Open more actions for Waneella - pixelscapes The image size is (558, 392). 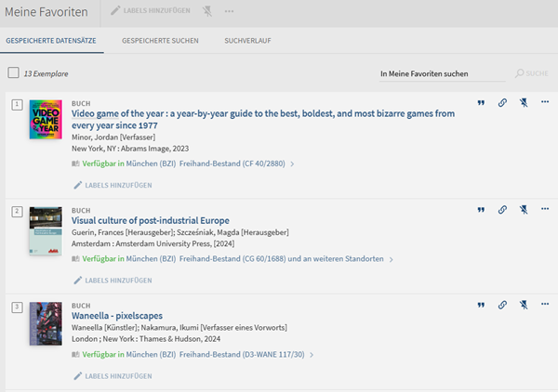545,304
